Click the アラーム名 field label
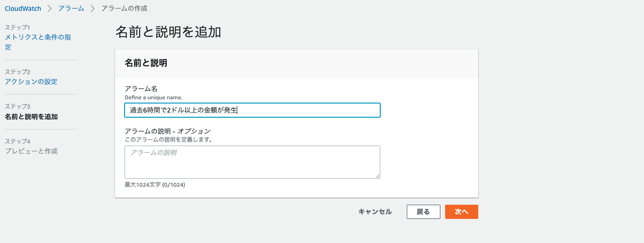 coord(141,89)
